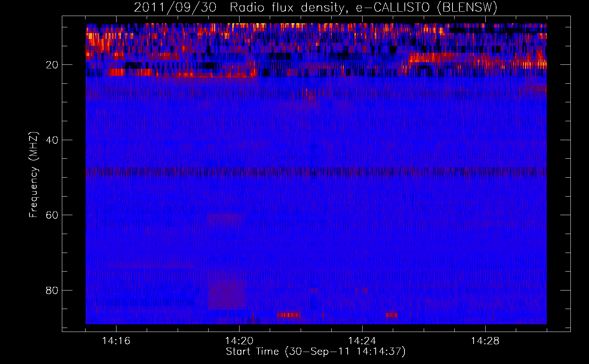Click the 14:16 time tick label
Viewport: 589px width, 364px height.
point(116,341)
